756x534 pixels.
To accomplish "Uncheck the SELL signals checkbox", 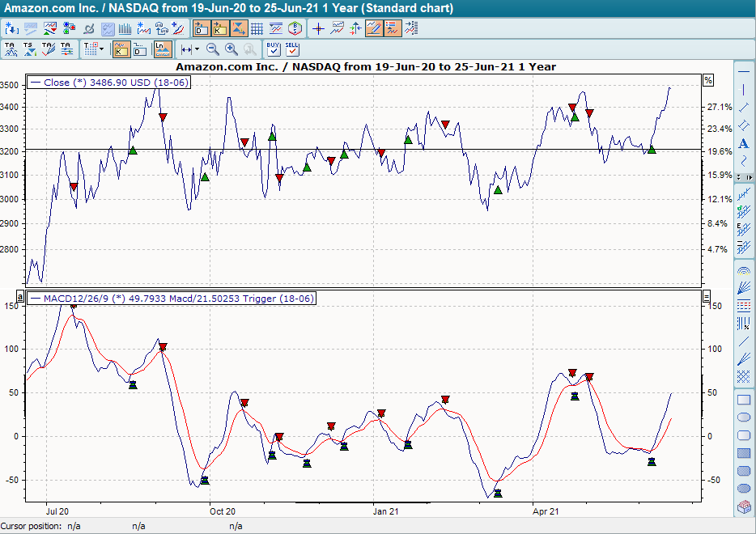I will pyautogui.click(x=294, y=51).
